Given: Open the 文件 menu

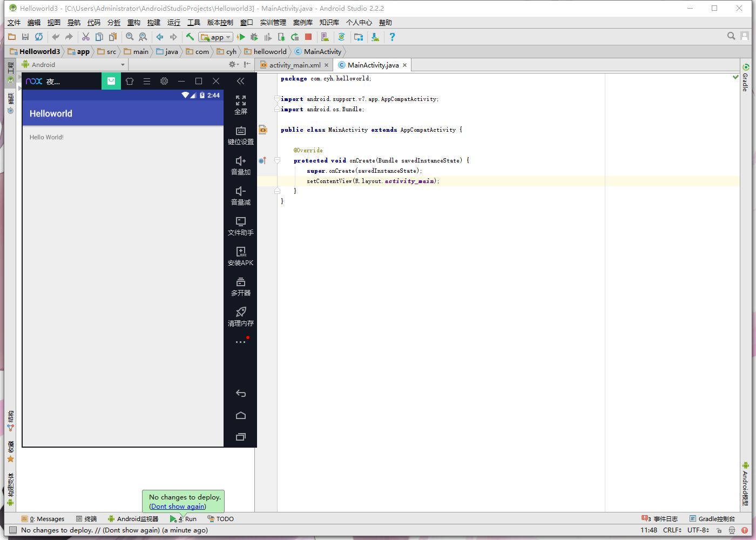Looking at the screenshot, I should pyautogui.click(x=14, y=22).
